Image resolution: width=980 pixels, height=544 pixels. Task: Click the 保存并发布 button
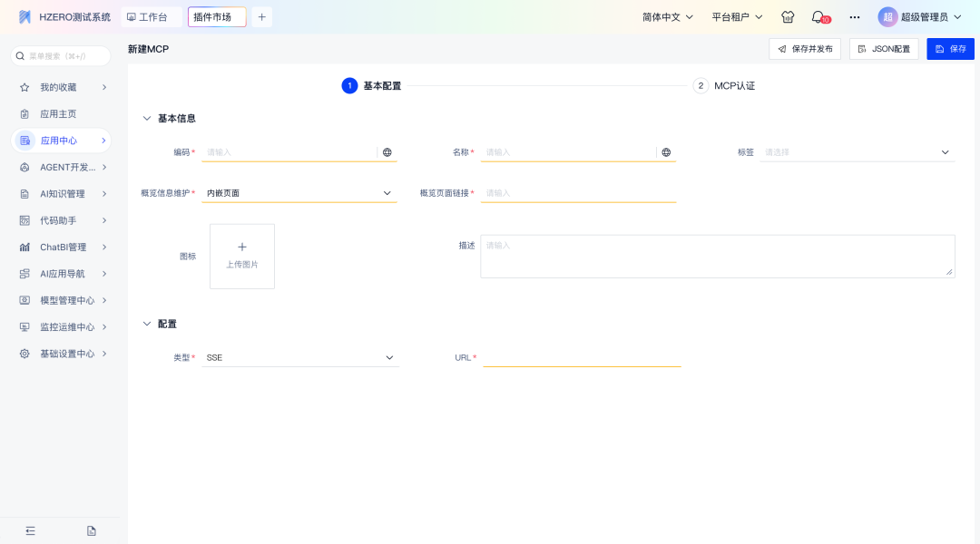[805, 49]
